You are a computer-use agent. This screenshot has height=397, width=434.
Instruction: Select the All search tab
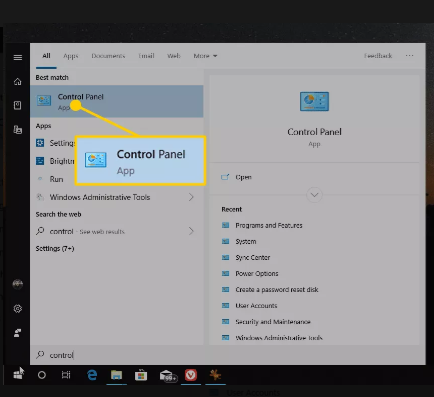(x=46, y=56)
